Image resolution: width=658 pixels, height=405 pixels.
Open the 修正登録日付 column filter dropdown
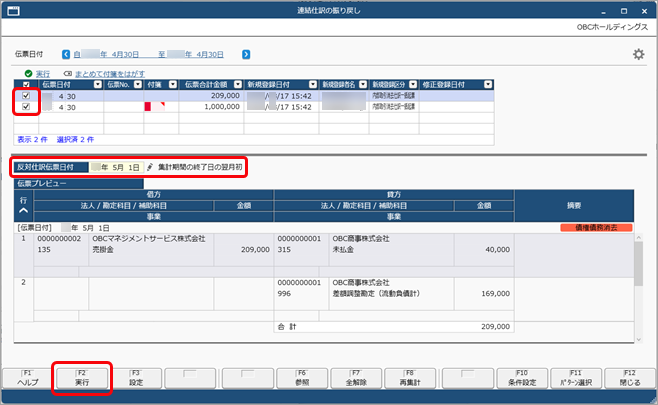point(488,85)
